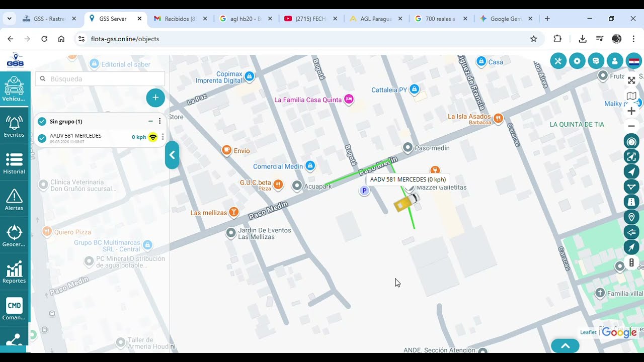Viewport: 644px width, 362px height.
Task: Open the map layers selector icon
Action: [x=631, y=96]
